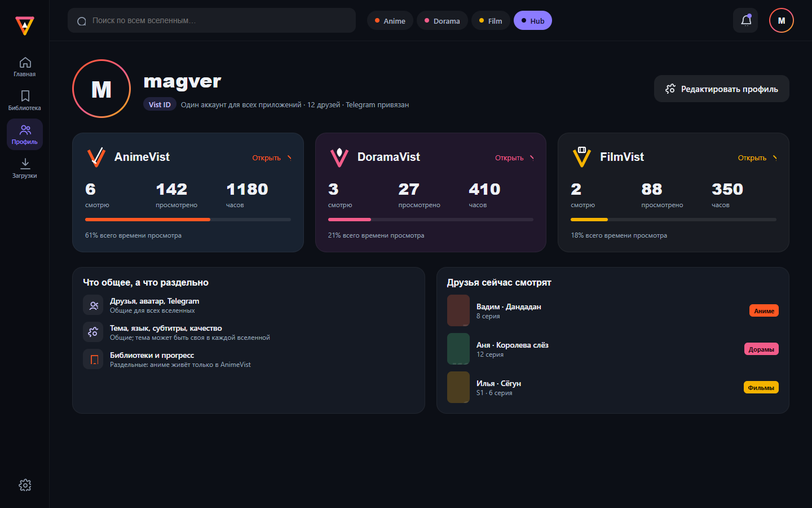
Task: Click the DoramaVist logo icon
Action: pos(339,157)
